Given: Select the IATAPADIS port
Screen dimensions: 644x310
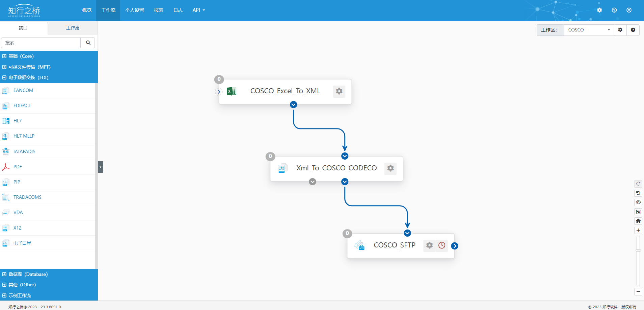Looking at the screenshot, I should coord(48,151).
